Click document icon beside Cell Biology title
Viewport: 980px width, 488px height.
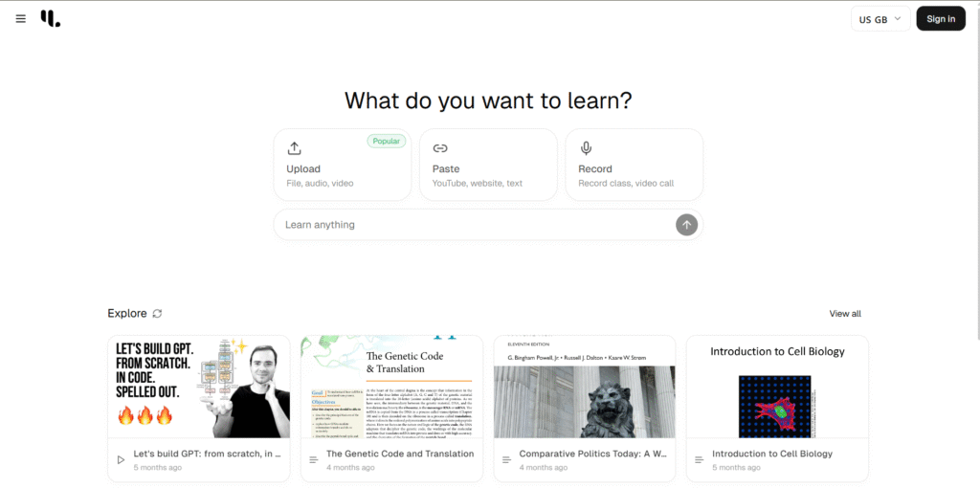click(700, 460)
